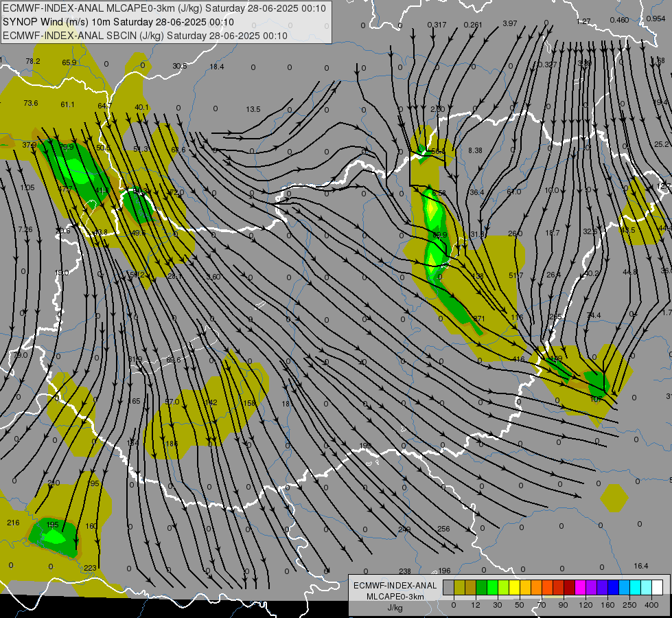Click the dark red legend swatch

[x=569, y=587]
